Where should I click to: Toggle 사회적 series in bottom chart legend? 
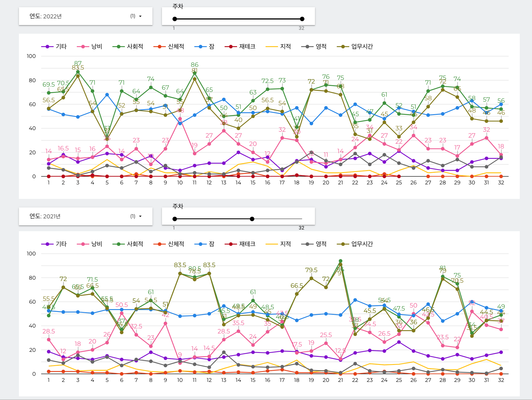click(x=128, y=244)
